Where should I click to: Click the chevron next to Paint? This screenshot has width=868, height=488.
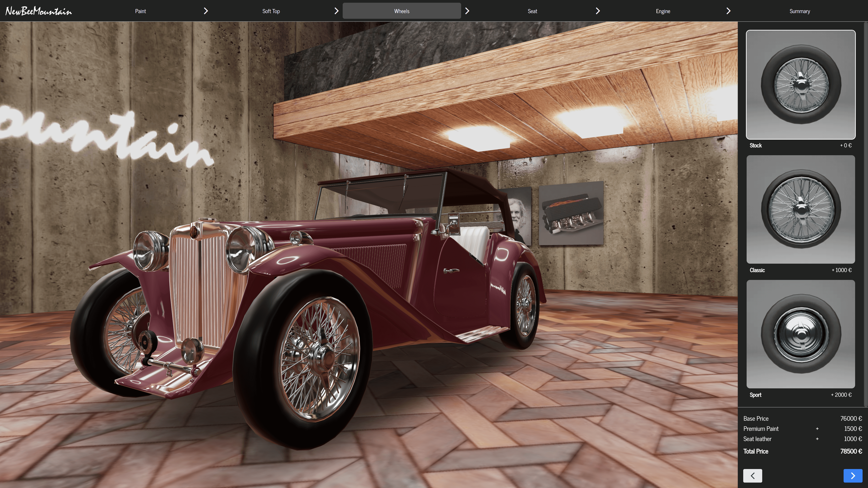[x=205, y=10]
